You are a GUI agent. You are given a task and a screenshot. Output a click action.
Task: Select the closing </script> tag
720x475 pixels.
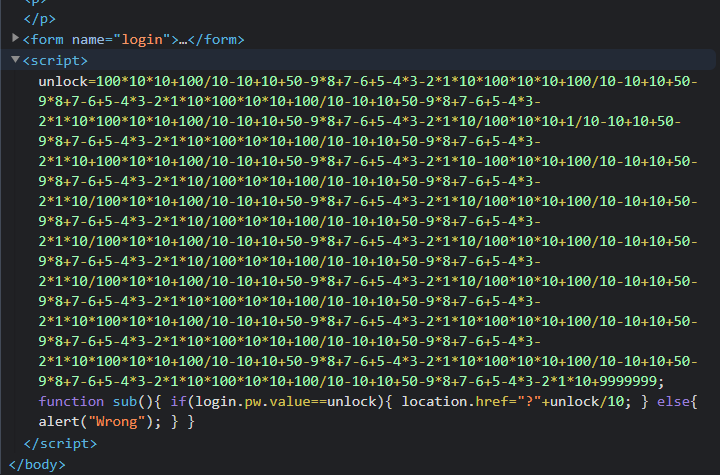[60, 443]
